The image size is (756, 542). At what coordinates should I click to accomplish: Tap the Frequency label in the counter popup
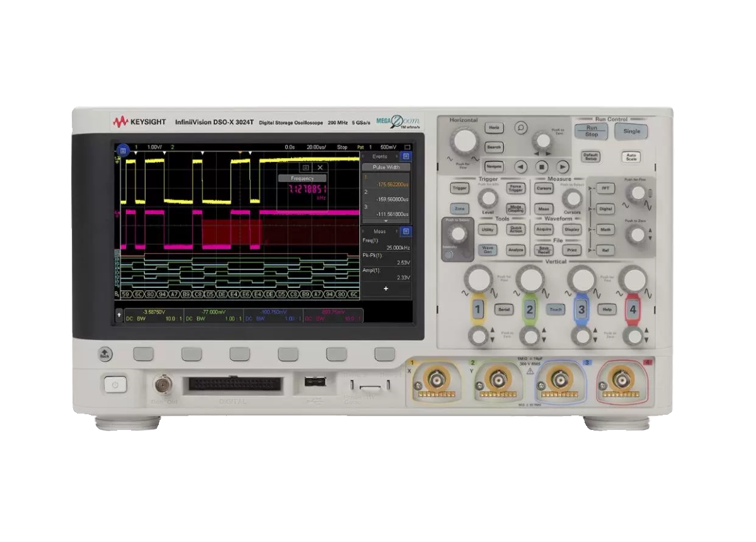(302, 179)
